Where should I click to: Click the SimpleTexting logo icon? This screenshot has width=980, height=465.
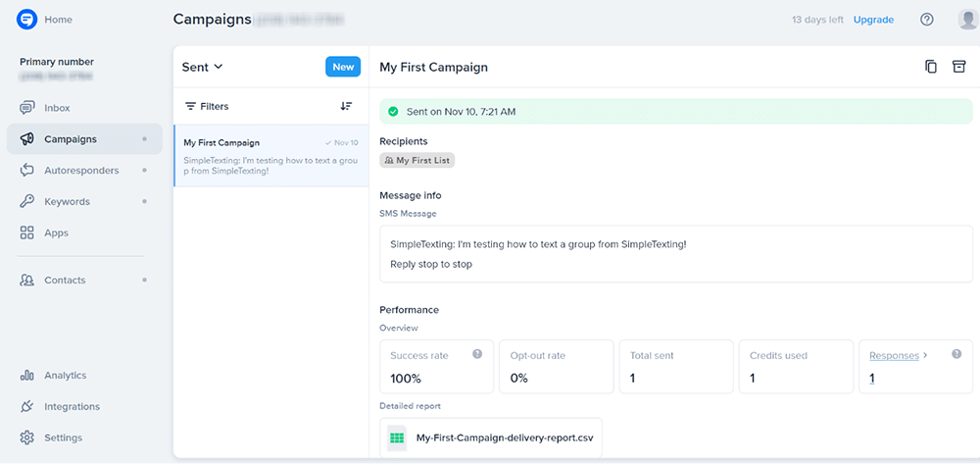tap(26, 20)
